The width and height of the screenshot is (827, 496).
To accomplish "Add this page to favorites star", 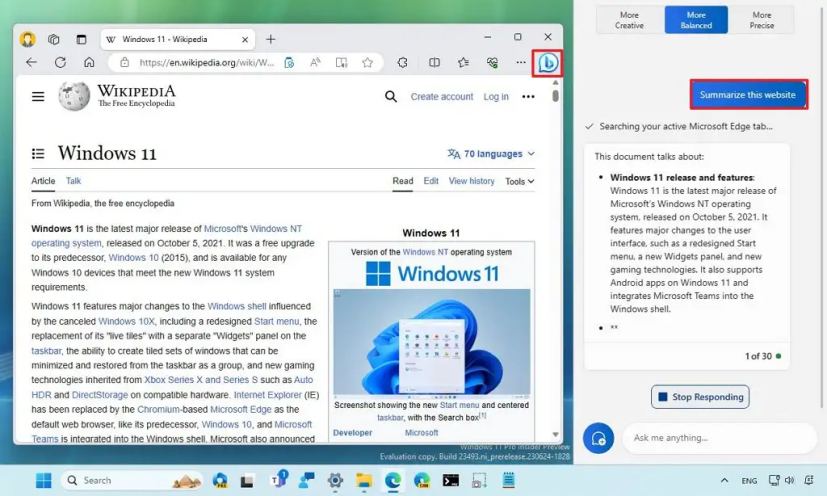I will 368,62.
